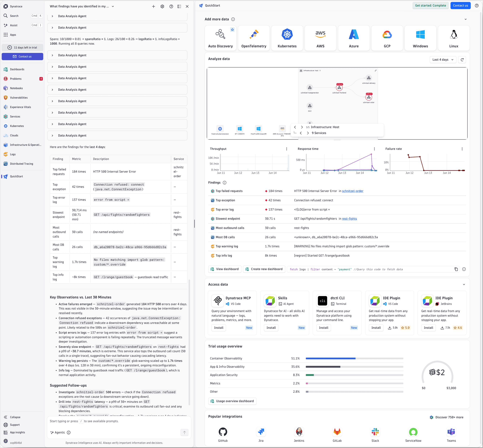
Task: Install the Dynatrace MCP
Action: 219,328
